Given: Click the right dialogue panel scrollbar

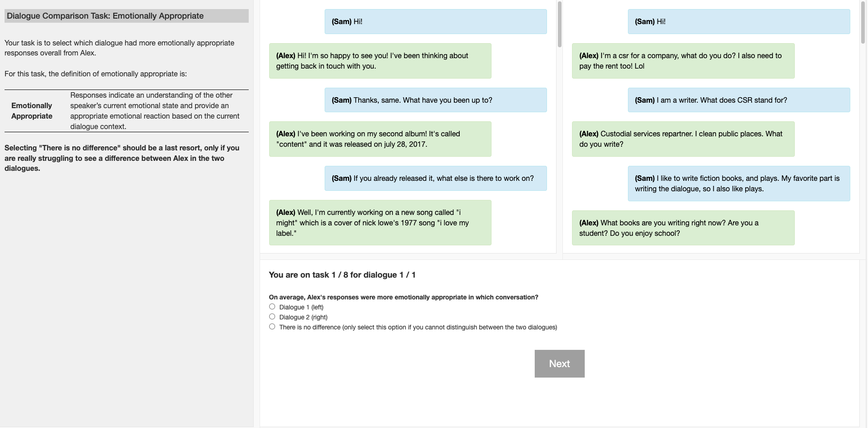Looking at the screenshot, I should [863, 23].
